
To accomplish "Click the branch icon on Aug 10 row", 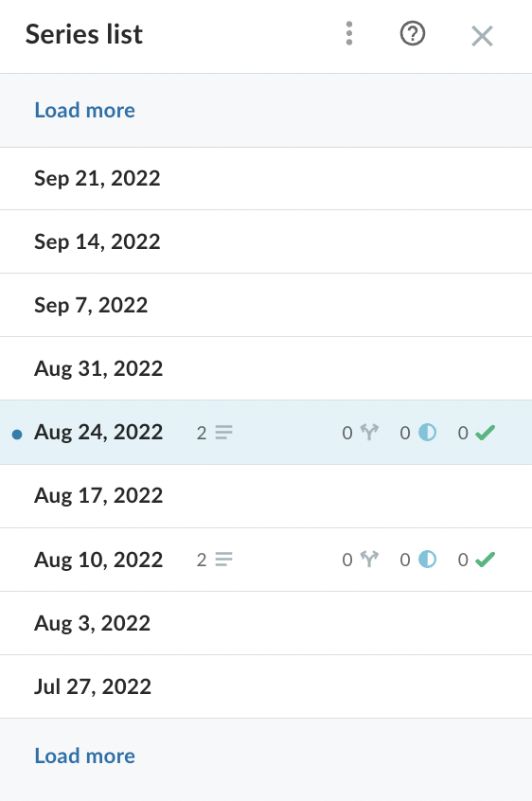I will coord(369,560).
